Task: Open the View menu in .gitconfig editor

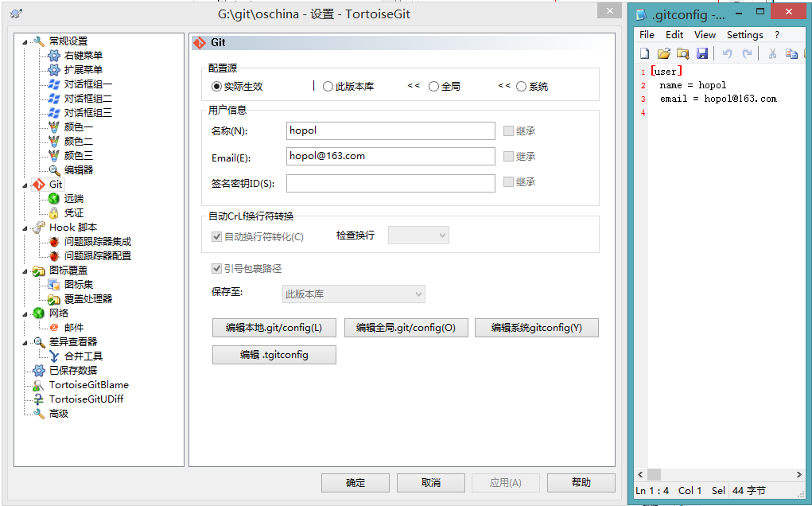Action: (705, 35)
